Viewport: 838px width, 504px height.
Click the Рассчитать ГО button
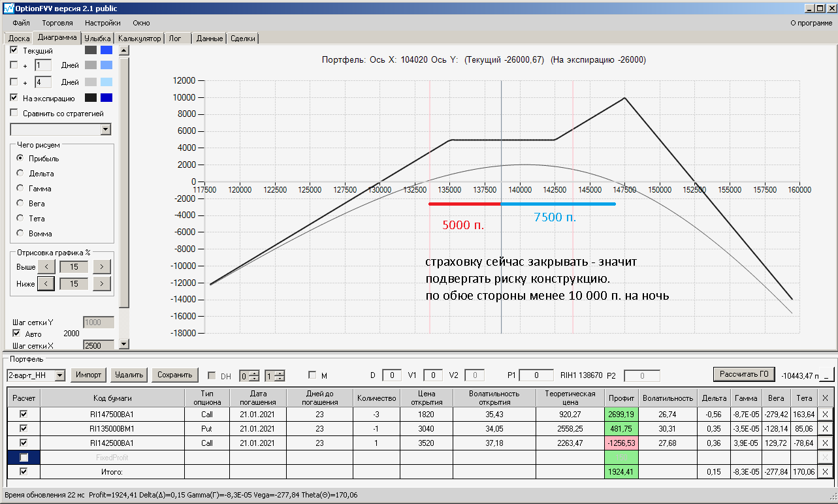744,374
